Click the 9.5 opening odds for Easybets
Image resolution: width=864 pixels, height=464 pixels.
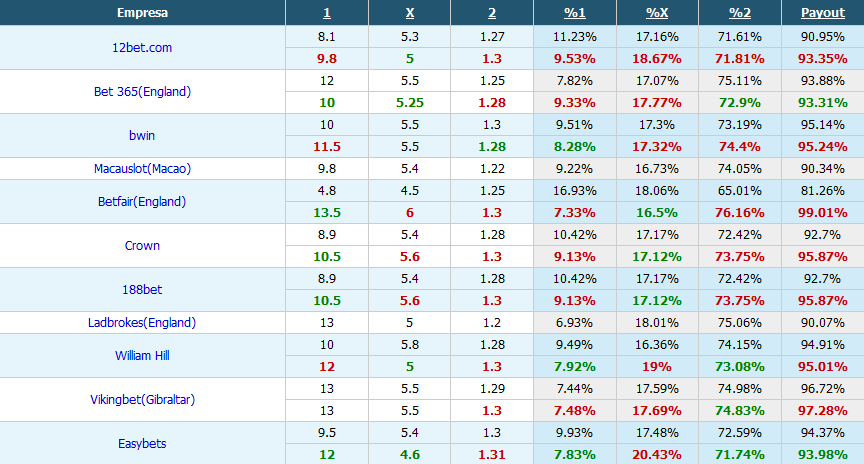327,433
